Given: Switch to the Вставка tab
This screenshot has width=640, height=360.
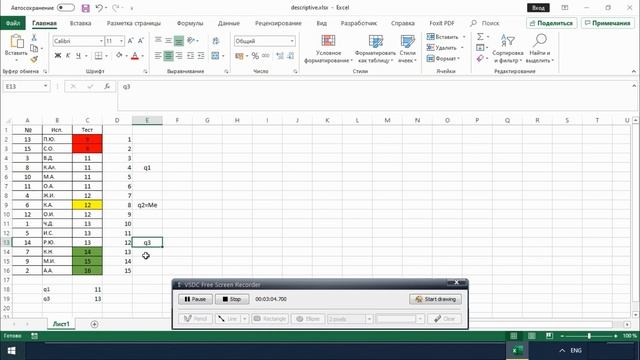Looking at the screenshot, I should point(80,23).
